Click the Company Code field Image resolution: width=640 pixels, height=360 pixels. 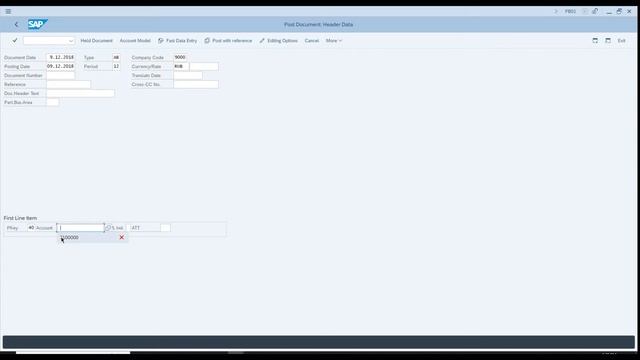[x=180, y=58]
